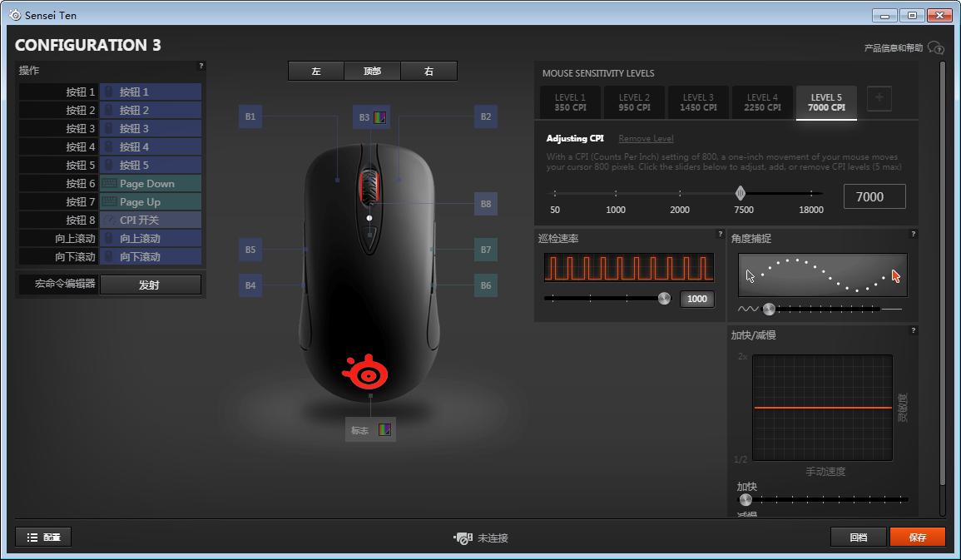This screenshot has width=961, height=560.
Task: Click 加快 acceleration slider handle
Action: (746, 500)
